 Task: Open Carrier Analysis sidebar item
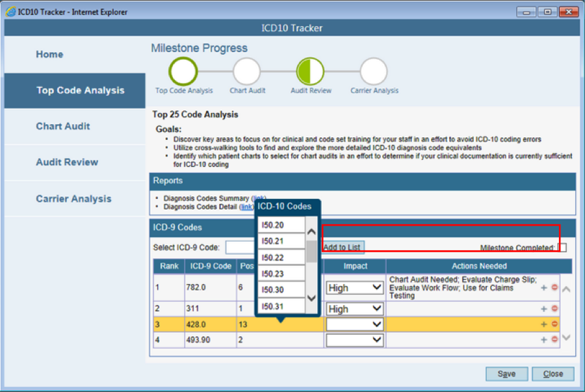click(x=73, y=199)
